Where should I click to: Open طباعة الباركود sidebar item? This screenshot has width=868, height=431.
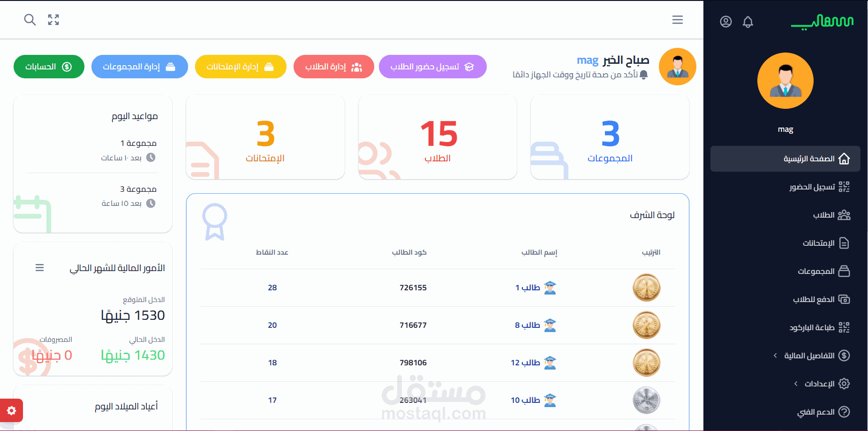point(785,327)
